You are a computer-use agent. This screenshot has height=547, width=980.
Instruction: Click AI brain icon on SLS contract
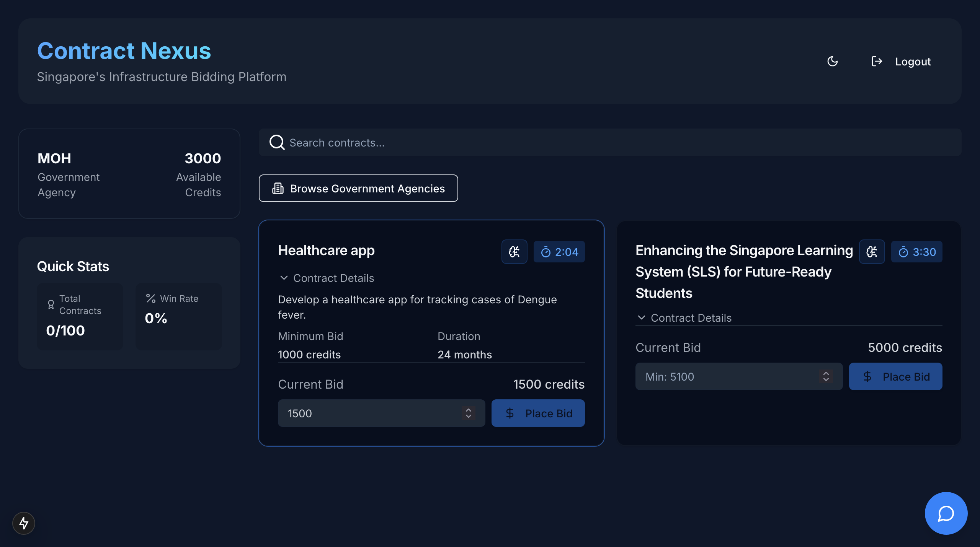872,252
